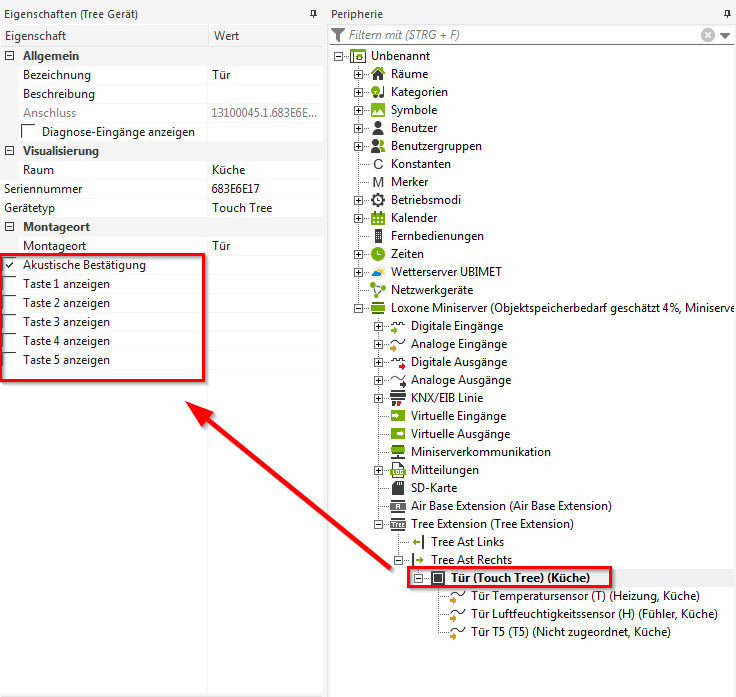The image size is (736, 697).
Task: Click the Digitale Eingänge signal icon
Action: tap(398, 326)
